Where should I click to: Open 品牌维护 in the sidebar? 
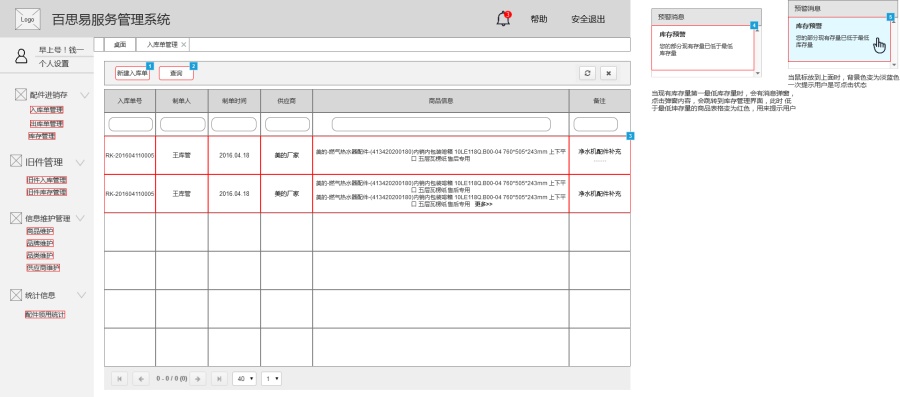point(40,243)
